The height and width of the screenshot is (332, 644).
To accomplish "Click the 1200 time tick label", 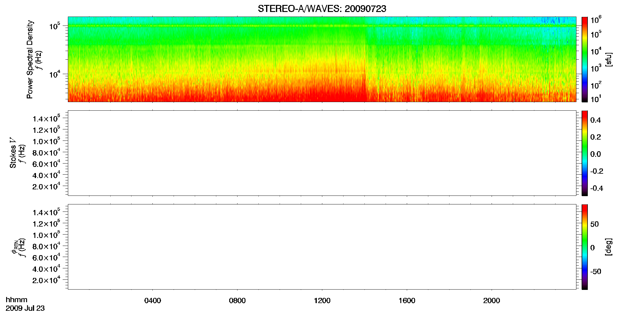I will 322,301.
